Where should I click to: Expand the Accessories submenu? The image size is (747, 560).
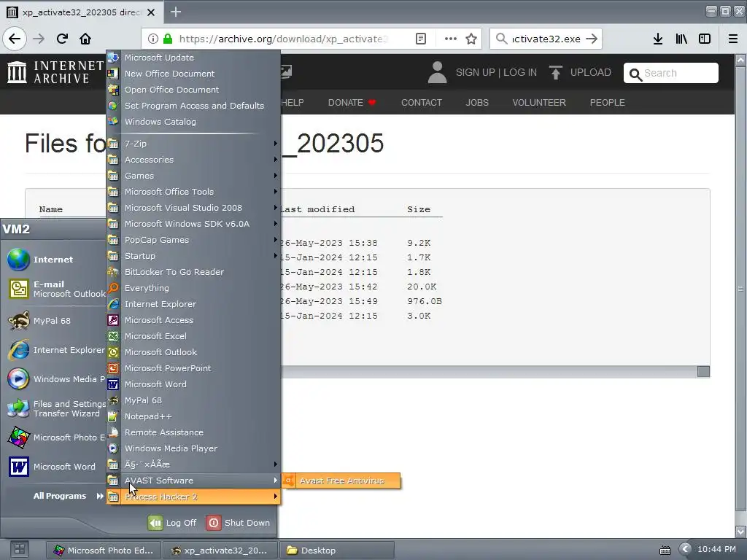coord(193,160)
